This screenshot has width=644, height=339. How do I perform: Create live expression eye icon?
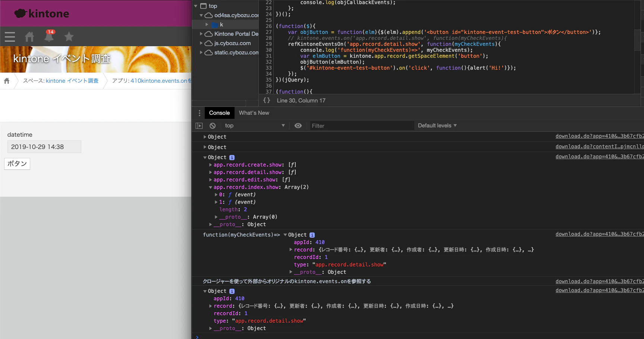pos(298,126)
